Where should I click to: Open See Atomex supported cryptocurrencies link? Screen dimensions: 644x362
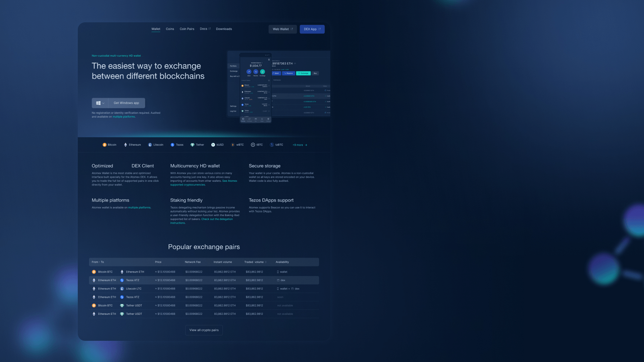click(204, 183)
